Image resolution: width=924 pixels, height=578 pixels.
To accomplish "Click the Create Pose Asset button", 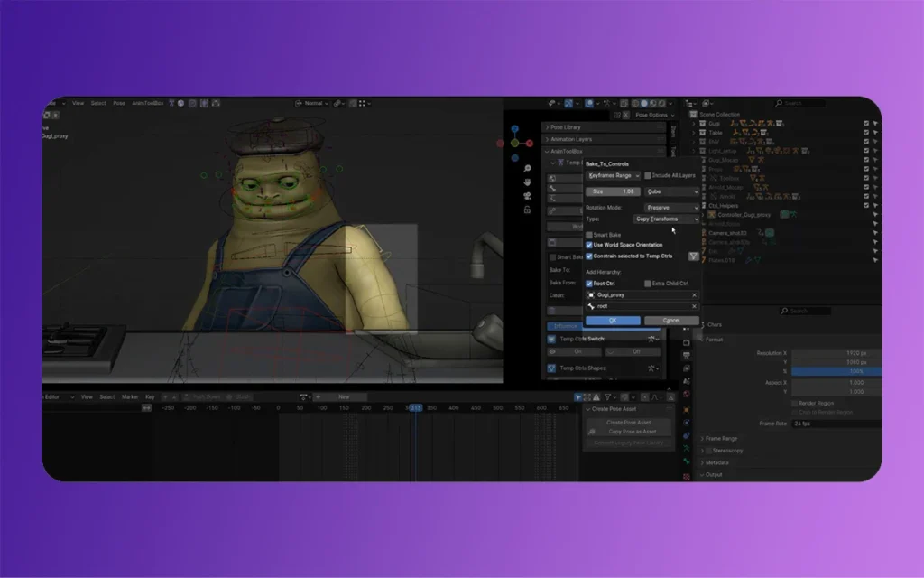I will tap(628, 423).
